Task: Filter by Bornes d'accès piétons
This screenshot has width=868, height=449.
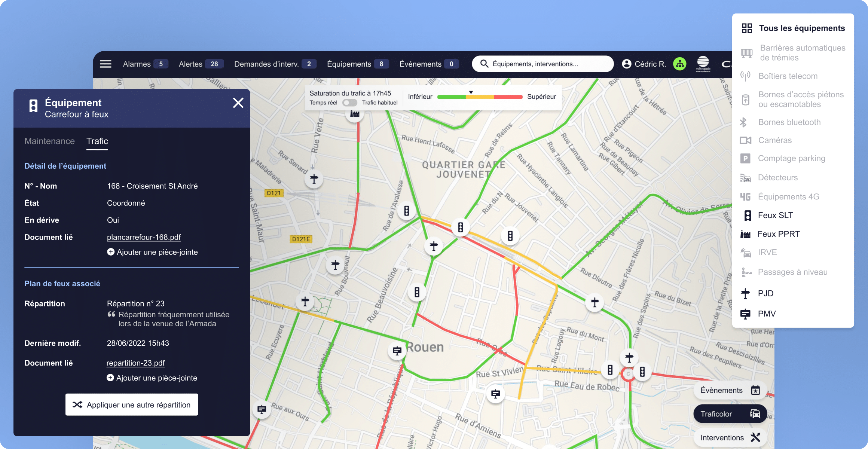Action: [x=792, y=100]
